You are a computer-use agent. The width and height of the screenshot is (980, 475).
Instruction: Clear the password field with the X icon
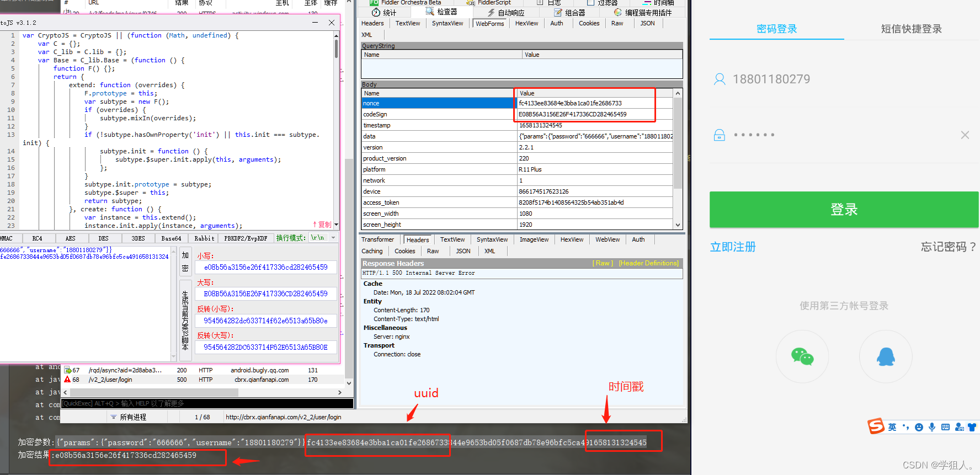965,135
